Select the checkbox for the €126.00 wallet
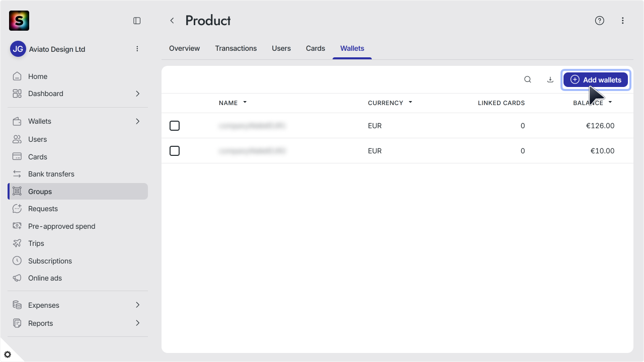 (x=175, y=126)
